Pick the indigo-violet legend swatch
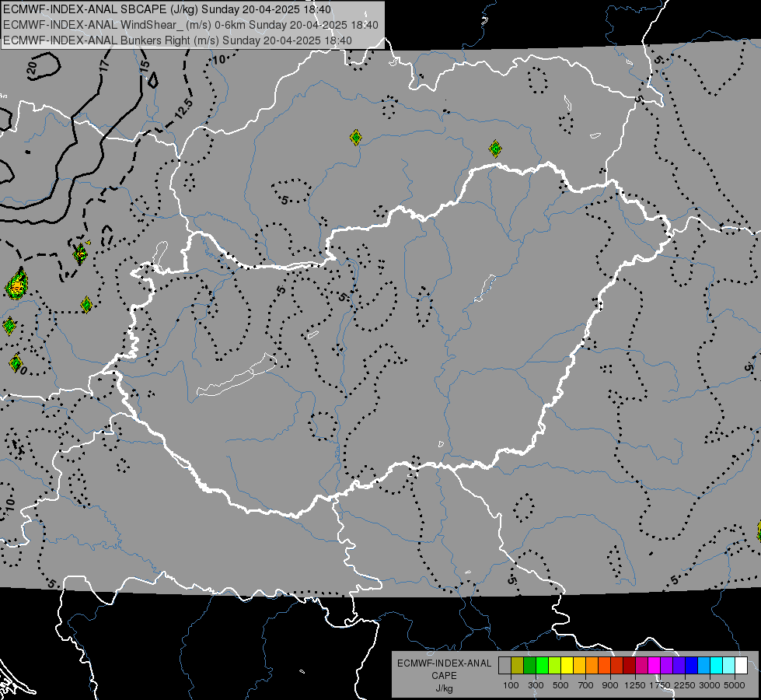 pyautogui.click(x=679, y=665)
